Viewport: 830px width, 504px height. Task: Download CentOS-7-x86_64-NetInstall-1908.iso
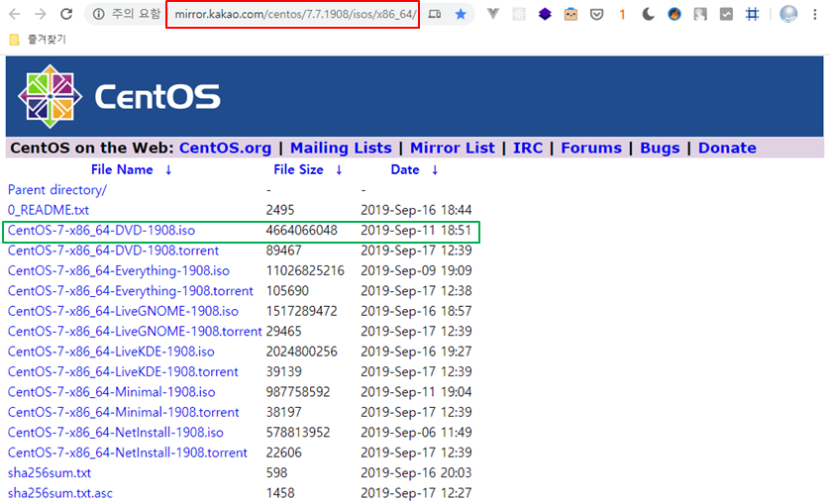coord(116,433)
